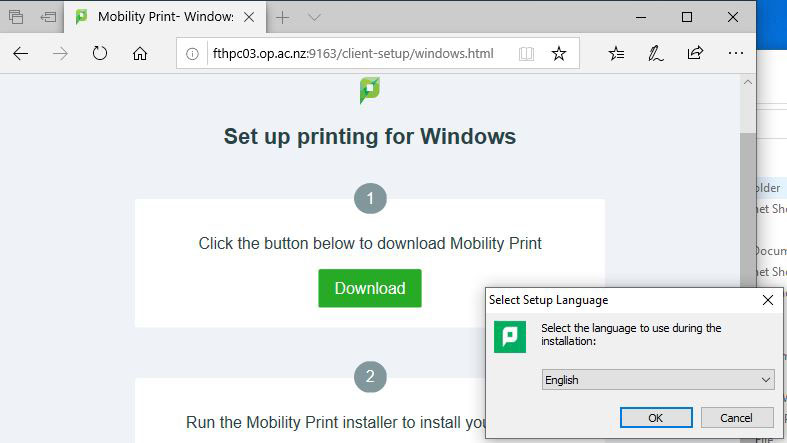The width and height of the screenshot is (787, 443).
Task: Cancel the language selection dialog
Action: [737, 417]
